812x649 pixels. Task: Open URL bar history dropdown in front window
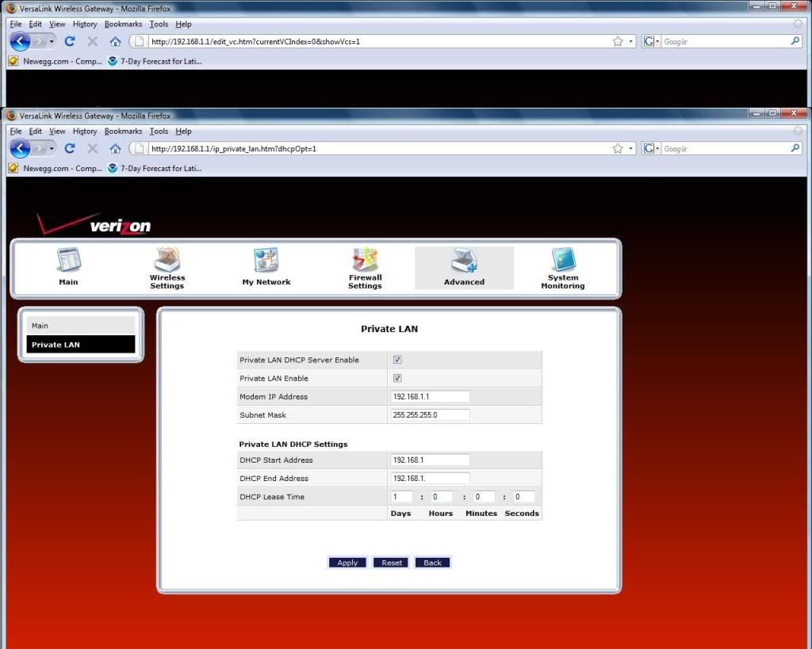click(631, 149)
